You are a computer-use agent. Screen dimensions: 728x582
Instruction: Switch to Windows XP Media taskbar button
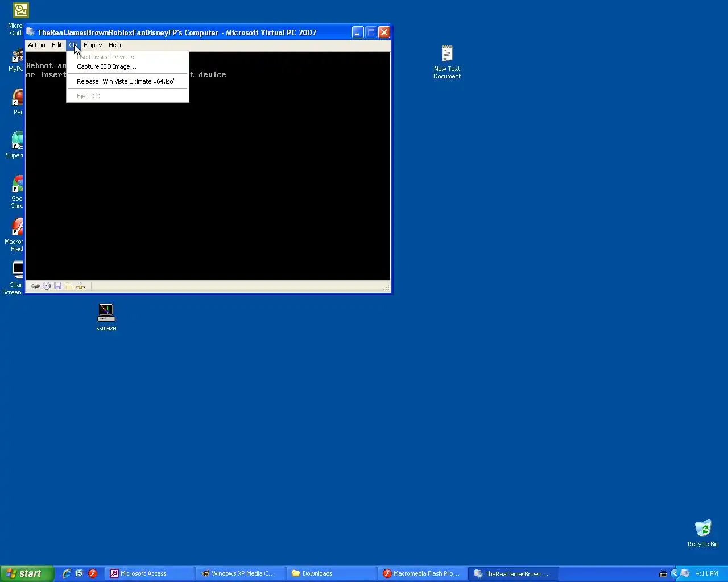(240, 573)
